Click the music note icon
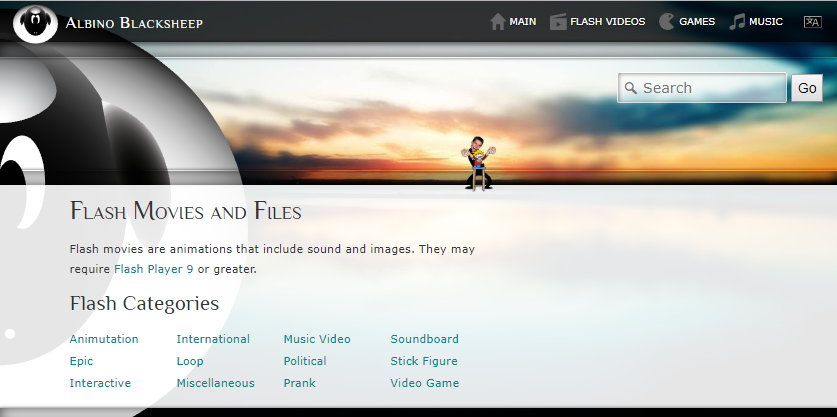This screenshot has width=837, height=417. (737, 22)
